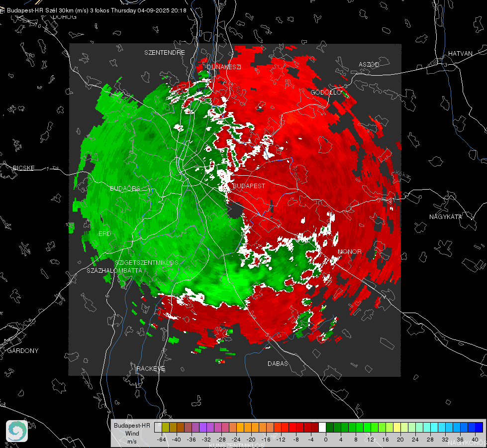Screen dimensions: 487x448
Task: Click the MONOR city label
Action: click(x=350, y=251)
